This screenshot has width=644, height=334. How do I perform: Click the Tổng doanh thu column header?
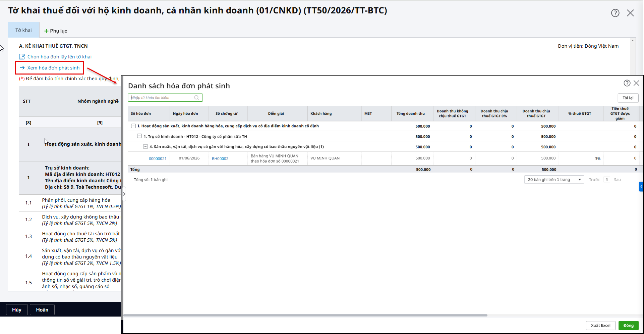[x=412, y=114]
